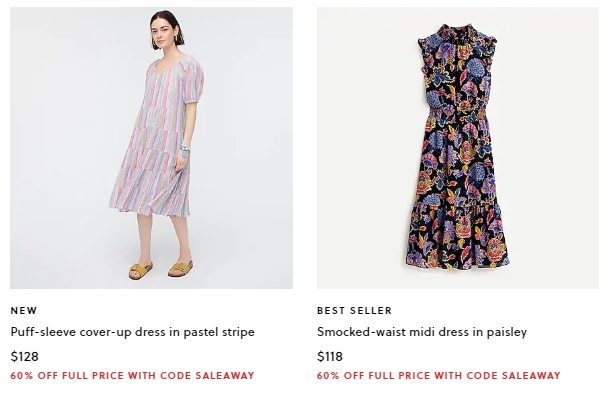601x394 pixels.
Task: Click the ruffled collar of the paisley dress
Action: pyautogui.click(x=457, y=34)
